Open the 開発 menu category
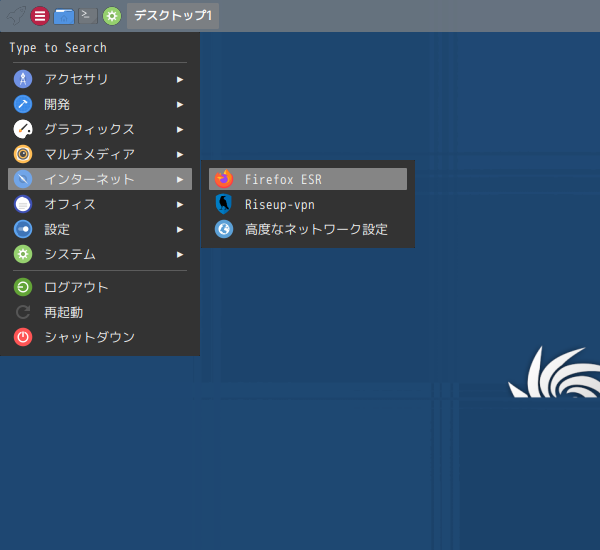This screenshot has width=600, height=550. tap(100, 104)
